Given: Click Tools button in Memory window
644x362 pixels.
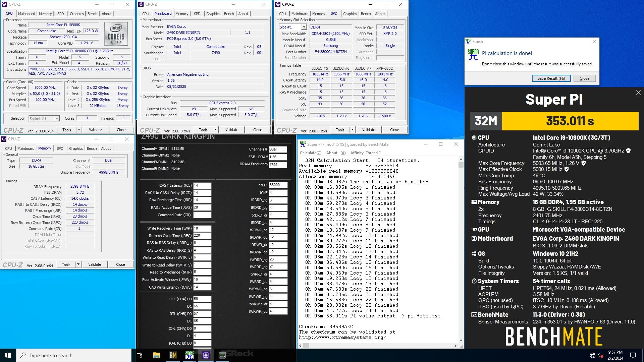Looking at the screenshot, I should 66,264.
